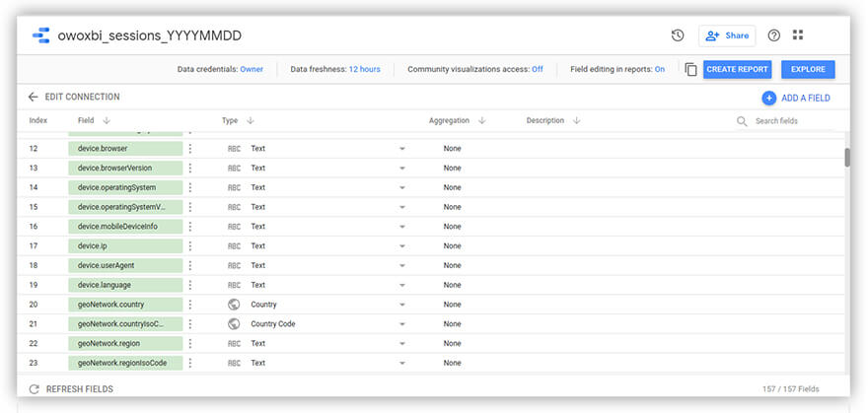Click the refresh fields circular arrow icon
This screenshot has width=868, height=413.
tap(35, 389)
